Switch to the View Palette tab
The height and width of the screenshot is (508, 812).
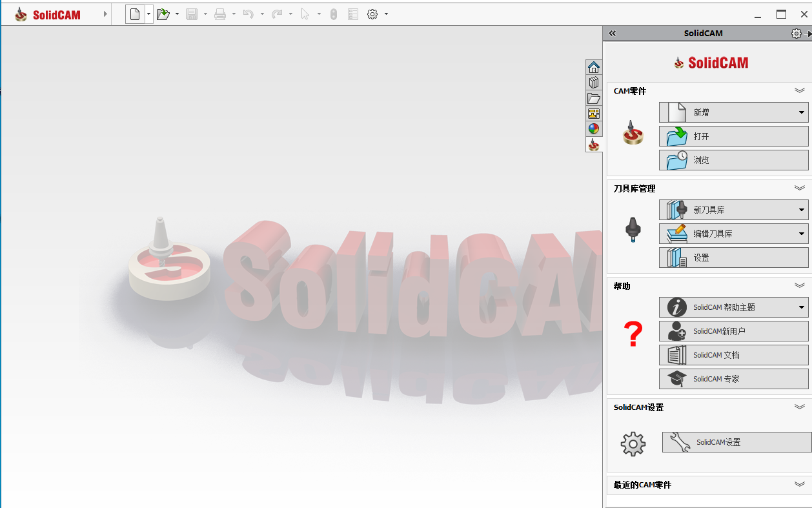(594, 113)
